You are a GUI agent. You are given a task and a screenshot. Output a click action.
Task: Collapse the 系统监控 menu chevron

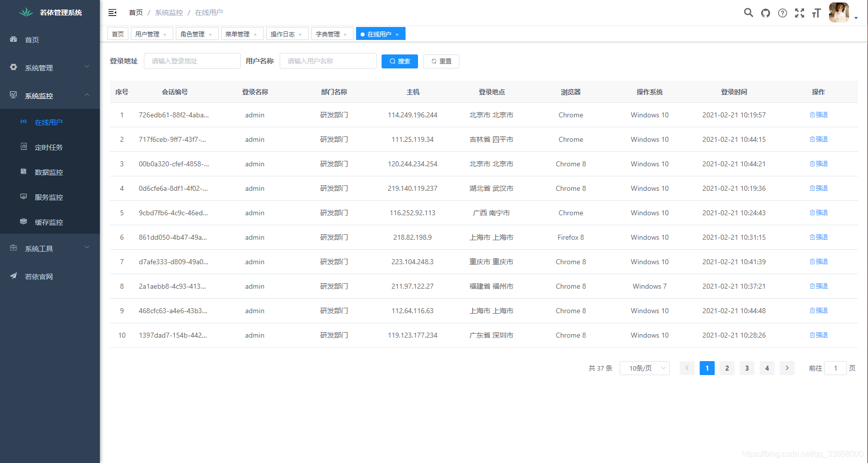pyautogui.click(x=87, y=94)
